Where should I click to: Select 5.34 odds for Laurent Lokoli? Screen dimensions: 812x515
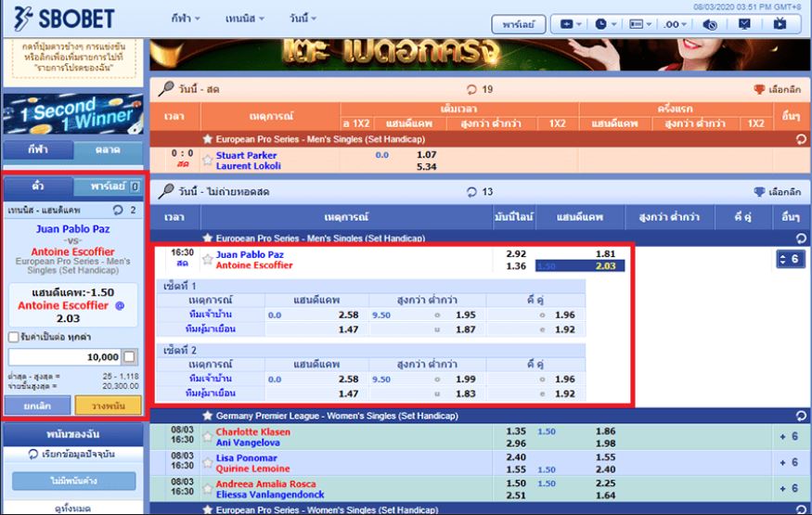click(426, 167)
